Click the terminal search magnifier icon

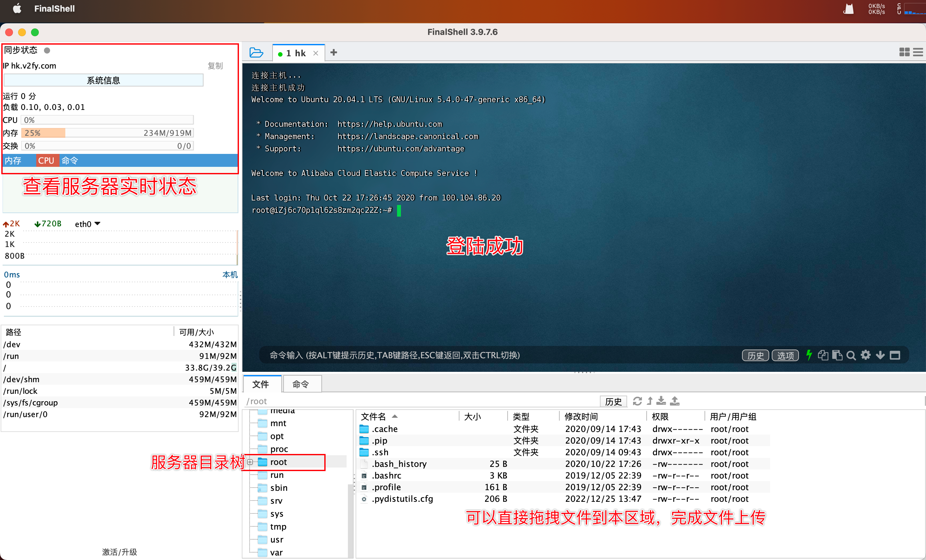[x=851, y=355]
